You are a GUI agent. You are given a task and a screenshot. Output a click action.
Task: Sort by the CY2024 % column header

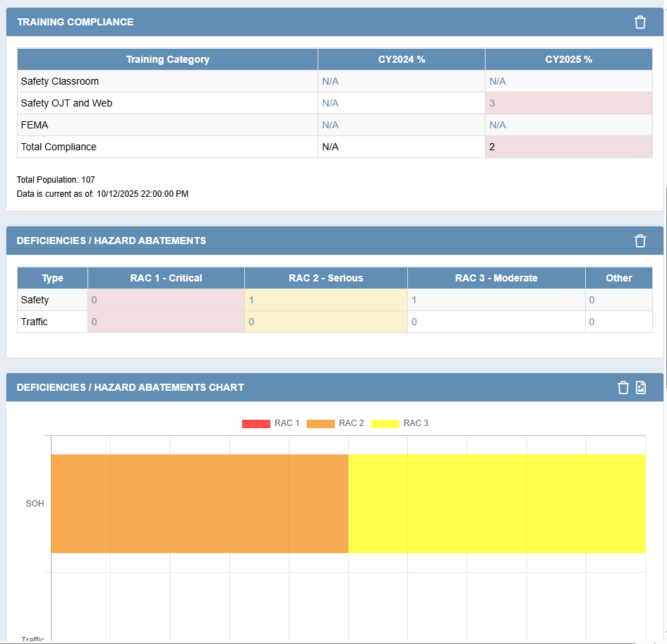[402, 59]
